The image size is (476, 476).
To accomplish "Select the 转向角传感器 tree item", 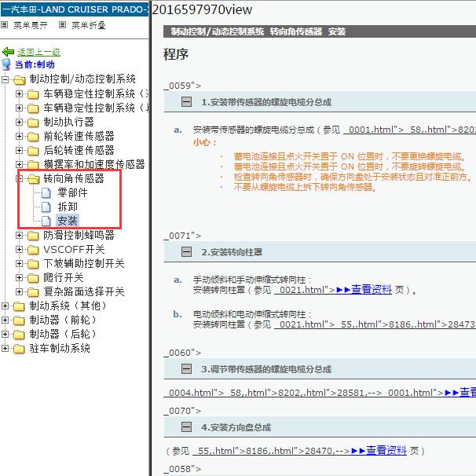I will click(x=74, y=178).
